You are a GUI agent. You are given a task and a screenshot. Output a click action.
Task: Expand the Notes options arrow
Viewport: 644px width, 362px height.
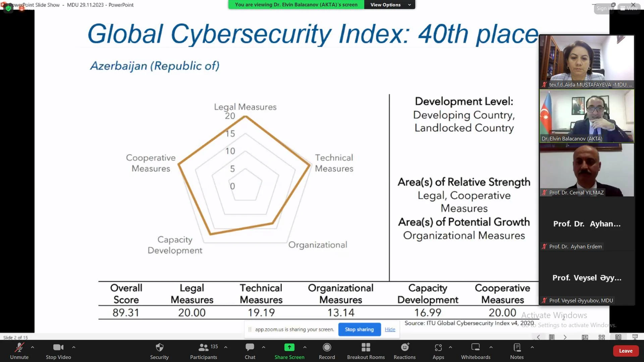(x=532, y=347)
